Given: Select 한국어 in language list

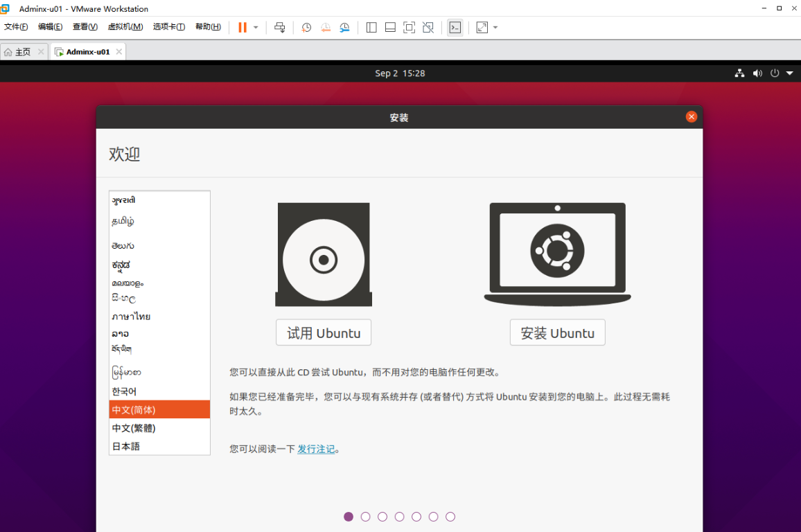Looking at the screenshot, I should [159, 391].
